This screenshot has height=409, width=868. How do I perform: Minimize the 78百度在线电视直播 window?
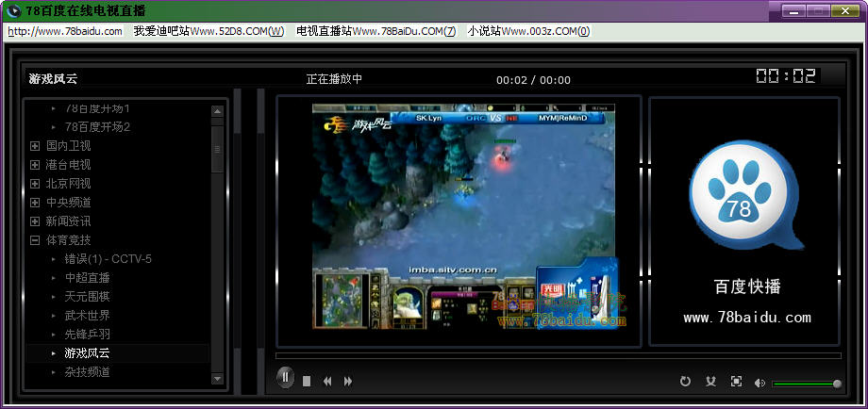[x=794, y=10]
